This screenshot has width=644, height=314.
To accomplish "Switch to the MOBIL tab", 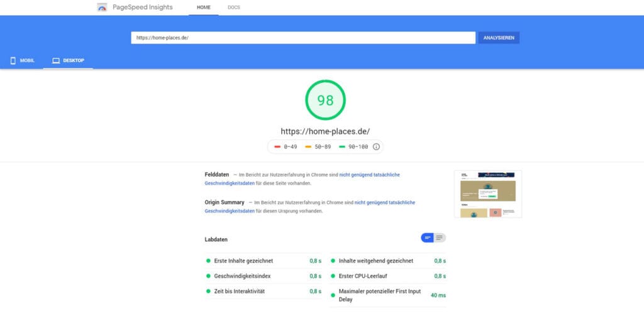I will 22,61.
